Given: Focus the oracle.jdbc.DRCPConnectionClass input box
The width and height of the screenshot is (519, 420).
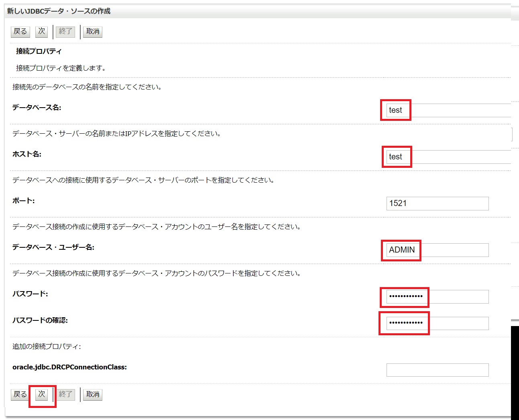Looking at the screenshot, I should [x=437, y=370].
